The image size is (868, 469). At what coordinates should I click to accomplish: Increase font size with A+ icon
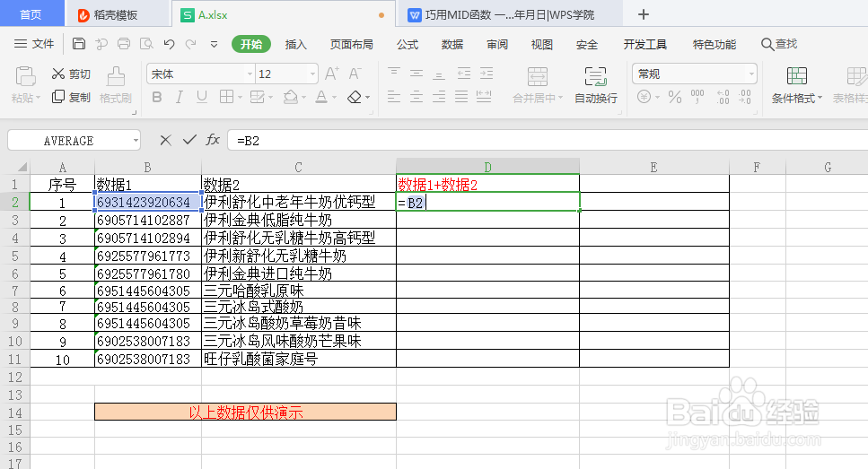(x=332, y=74)
